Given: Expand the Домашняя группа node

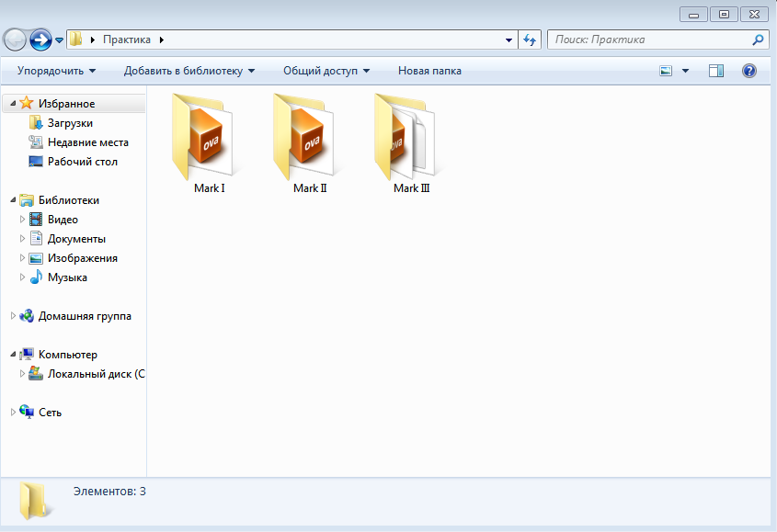Looking at the screenshot, I should [14, 315].
